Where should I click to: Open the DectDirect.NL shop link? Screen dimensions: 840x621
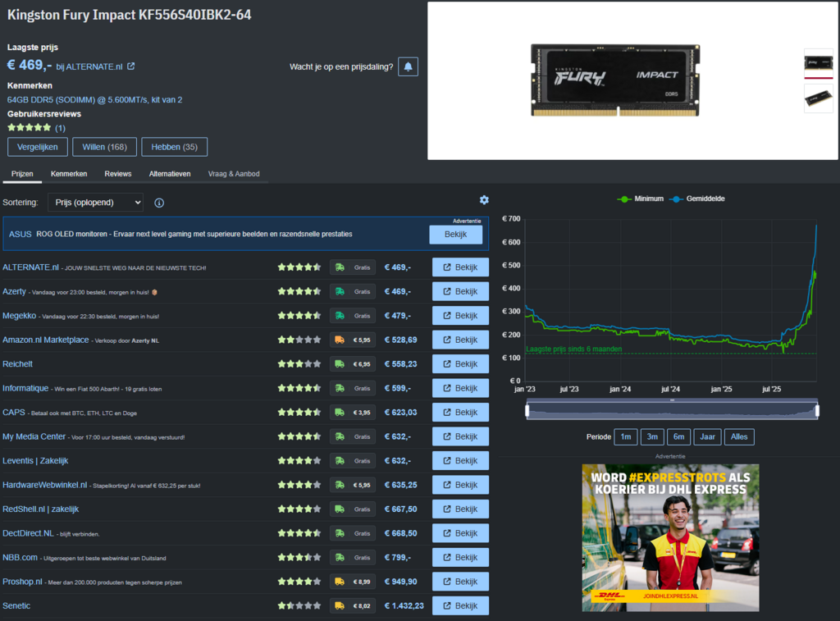[x=28, y=533]
